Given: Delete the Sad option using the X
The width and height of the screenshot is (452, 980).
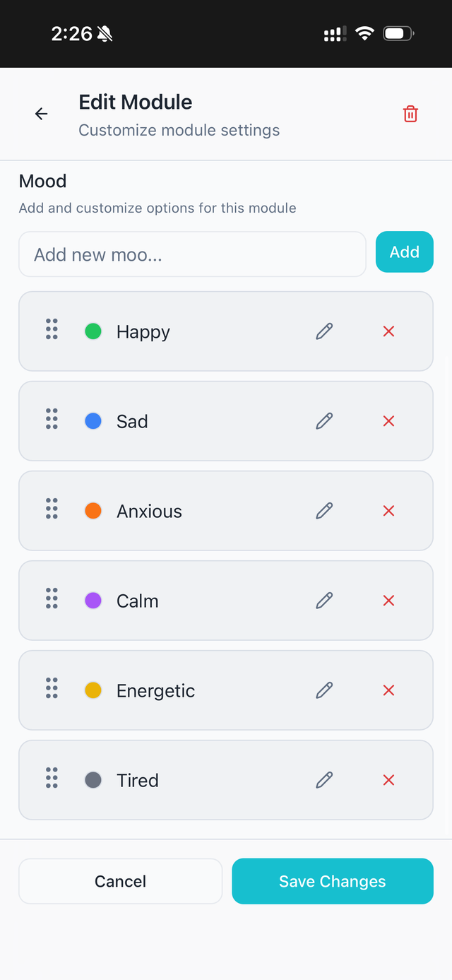Looking at the screenshot, I should pos(388,420).
